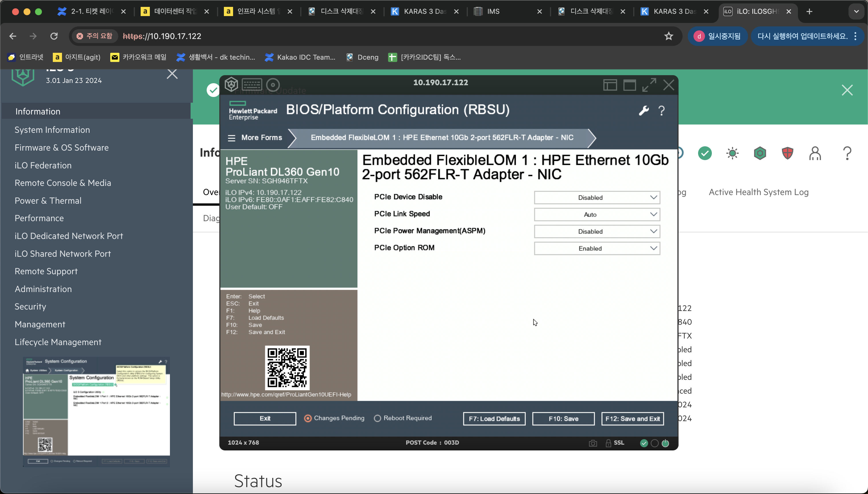
Task: Open PCIe Link Speed dropdown
Action: click(x=597, y=214)
